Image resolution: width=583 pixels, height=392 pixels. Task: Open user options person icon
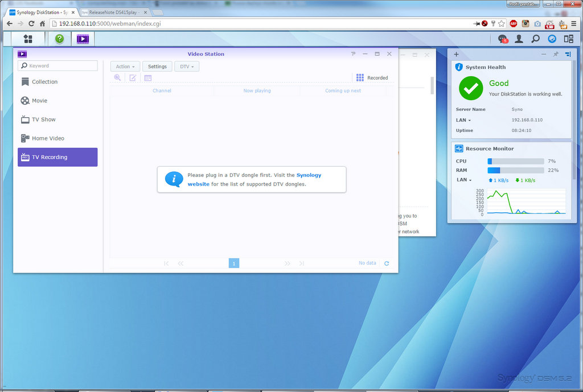[519, 39]
